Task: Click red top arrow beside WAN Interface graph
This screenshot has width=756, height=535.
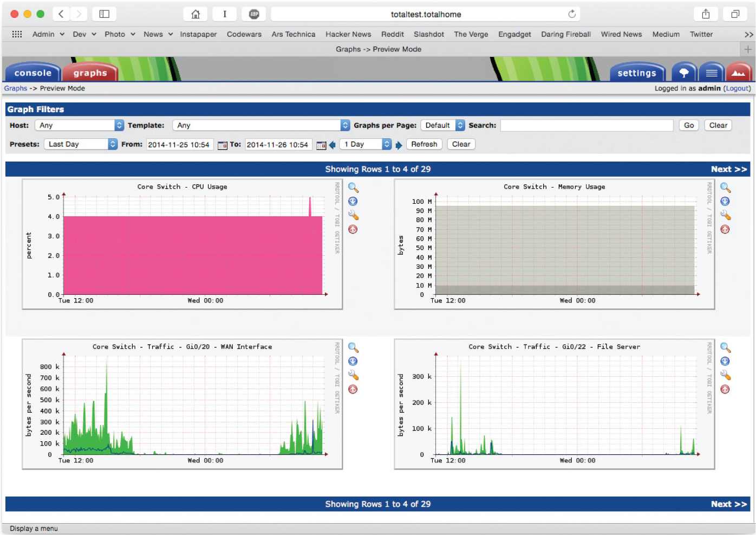Action: pos(353,389)
